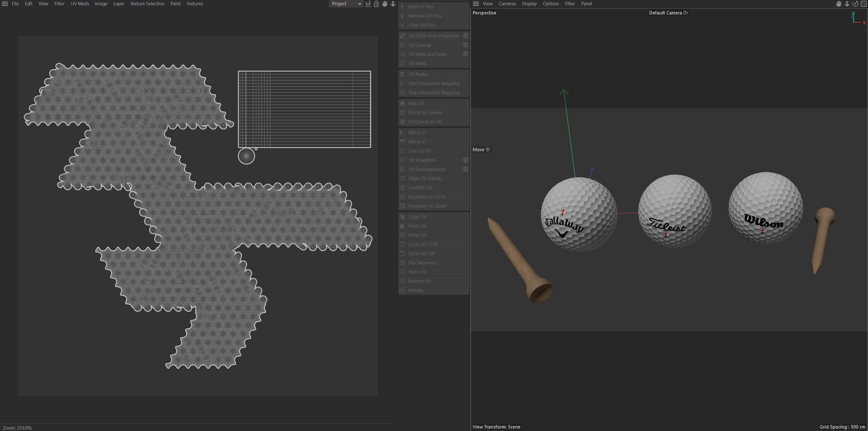Click the circular UV island below the grid
The height and width of the screenshot is (431, 868).
(x=246, y=156)
